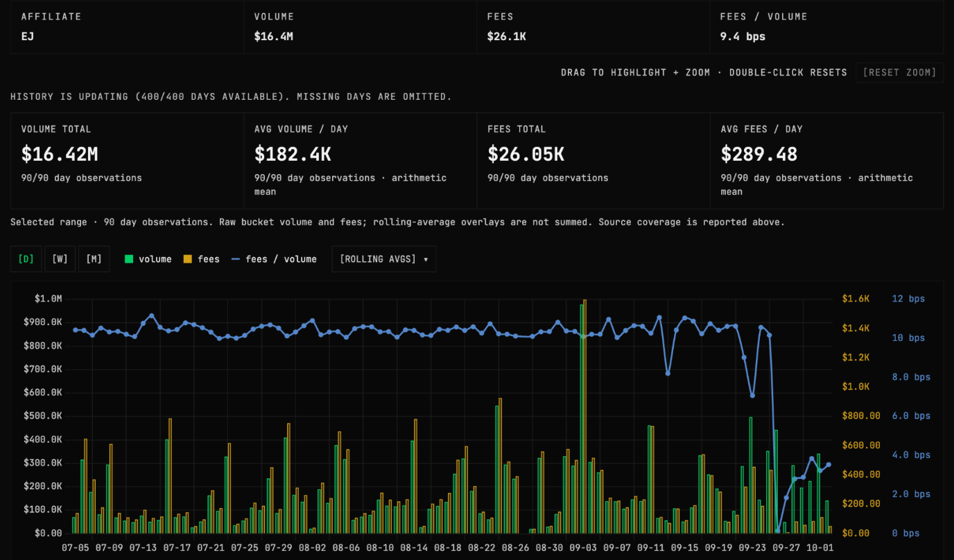Click the "HISTORY IS UPDATING" status line
Screen dimensions: 954x560
[x=231, y=96]
